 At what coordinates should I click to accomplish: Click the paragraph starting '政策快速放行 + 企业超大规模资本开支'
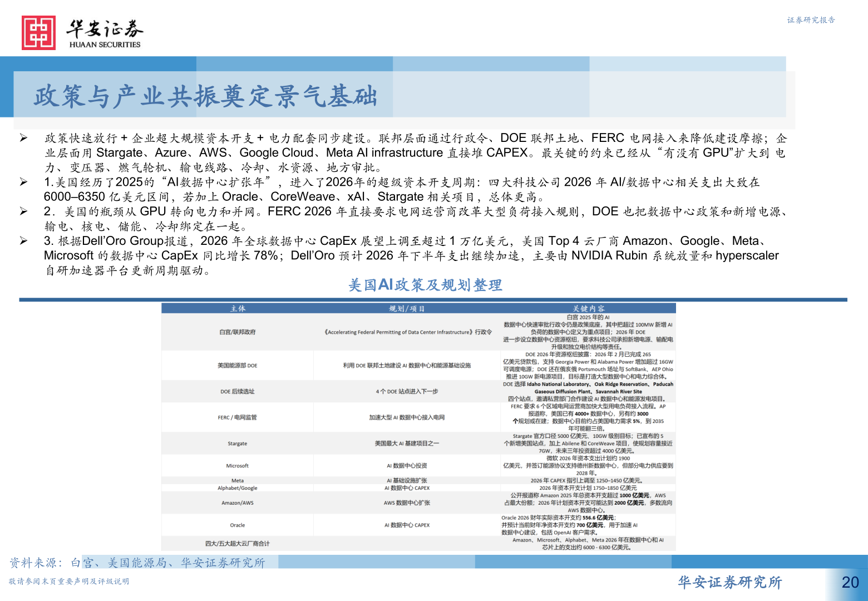pos(416,152)
